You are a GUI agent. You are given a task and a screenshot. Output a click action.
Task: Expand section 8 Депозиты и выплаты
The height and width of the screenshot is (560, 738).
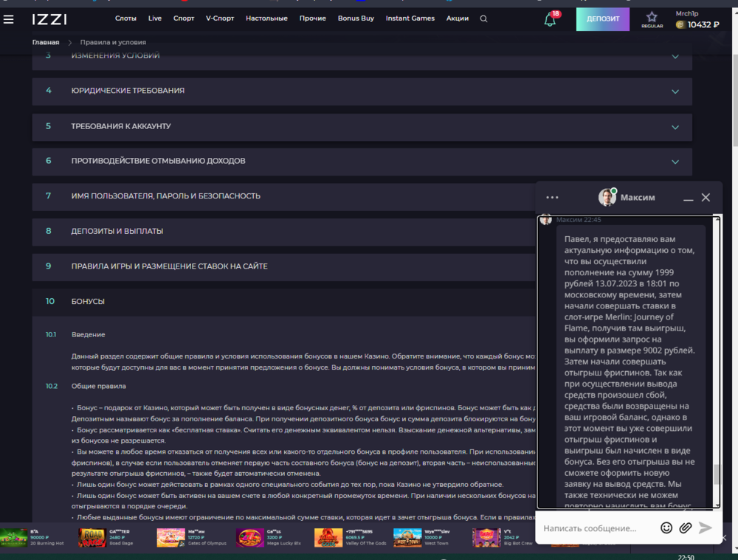(284, 231)
